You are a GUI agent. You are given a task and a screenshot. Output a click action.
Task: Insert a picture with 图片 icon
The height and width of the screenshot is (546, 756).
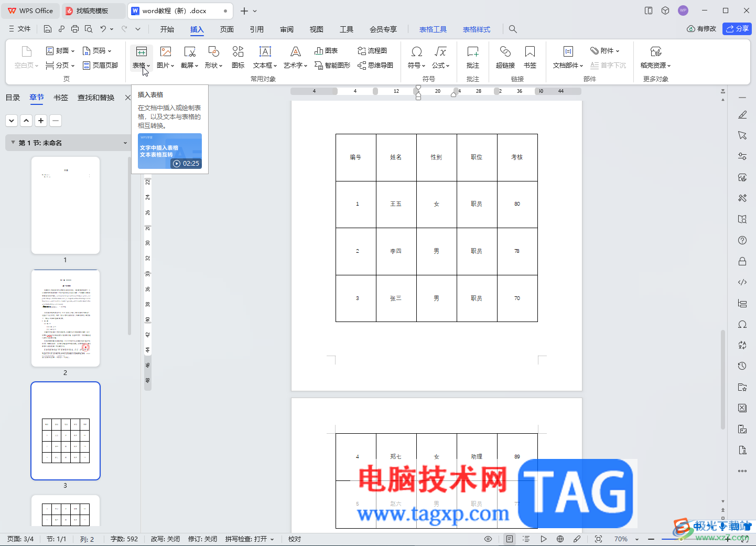click(166, 58)
